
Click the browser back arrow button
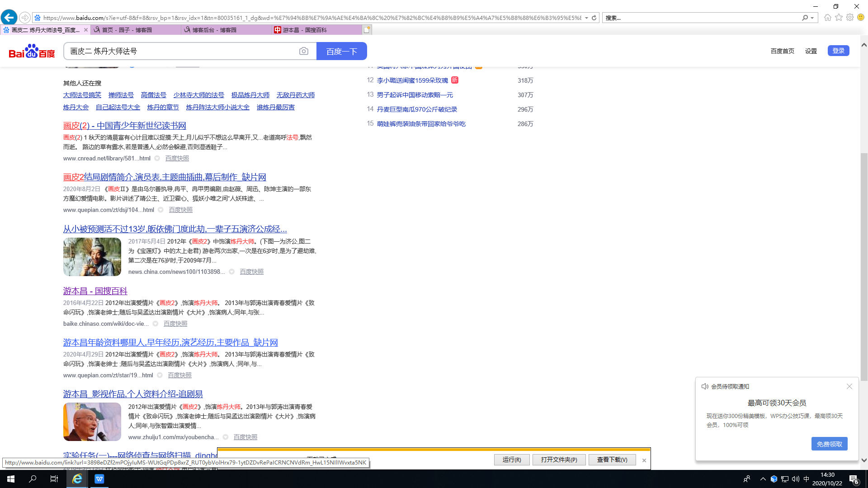[x=9, y=18]
